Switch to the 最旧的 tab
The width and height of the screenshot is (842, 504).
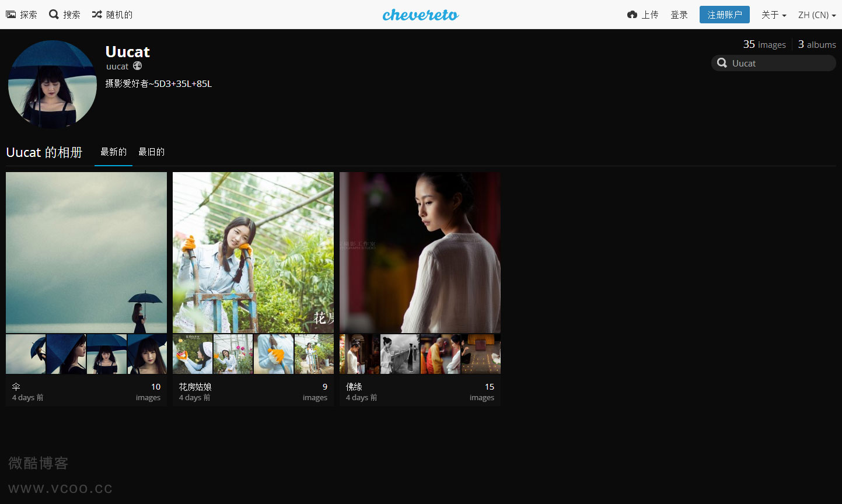point(151,152)
